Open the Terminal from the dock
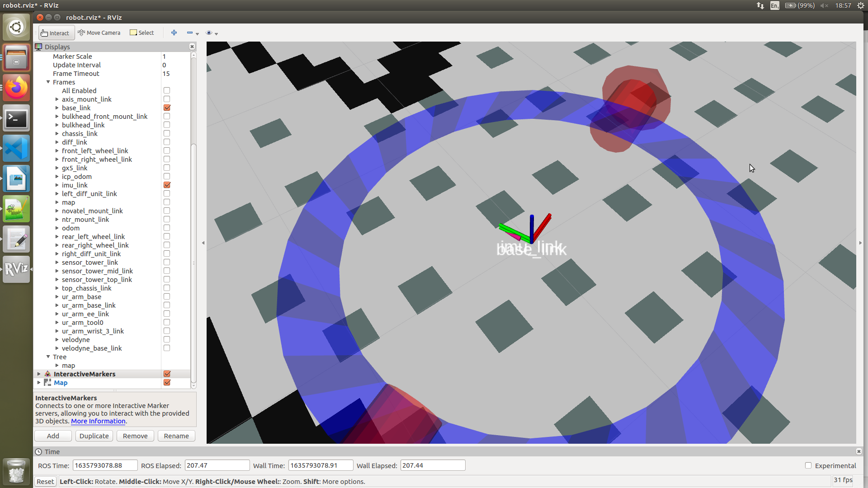Image resolution: width=868 pixels, height=488 pixels. (16, 118)
